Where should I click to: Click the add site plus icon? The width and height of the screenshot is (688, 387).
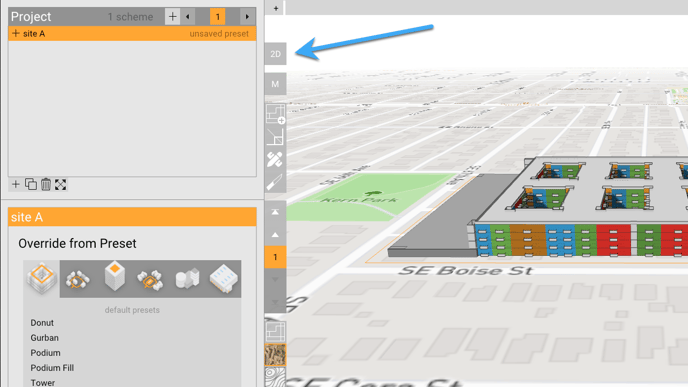pos(16,184)
